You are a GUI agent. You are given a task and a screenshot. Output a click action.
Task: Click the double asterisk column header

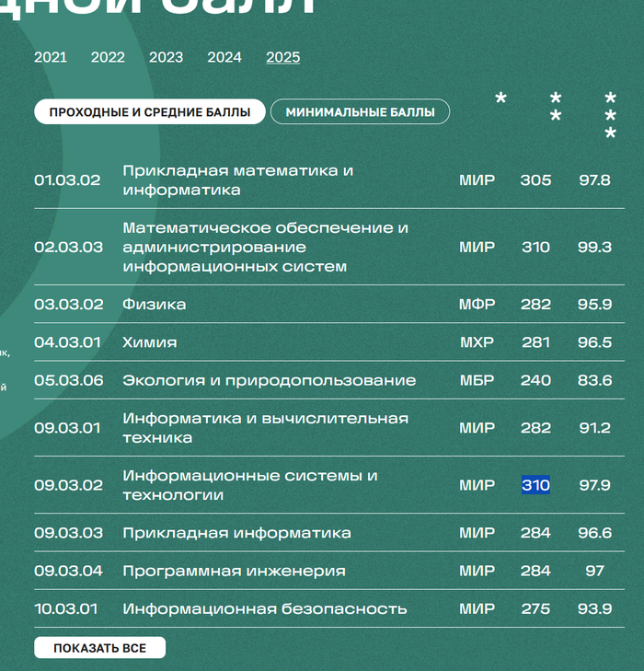pos(556,108)
